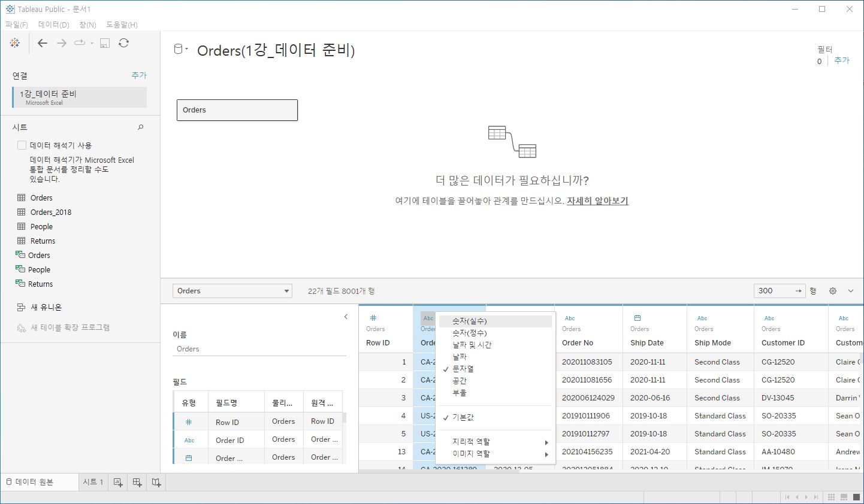Click the new dashboard icon
Viewport: 864px width, 504px height.
[x=137, y=482]
